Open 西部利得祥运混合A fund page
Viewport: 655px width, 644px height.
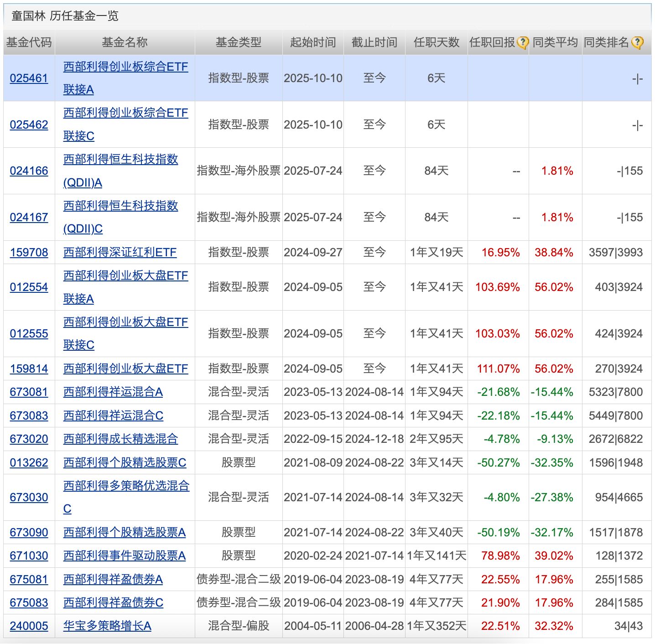(x=113, y=392)
